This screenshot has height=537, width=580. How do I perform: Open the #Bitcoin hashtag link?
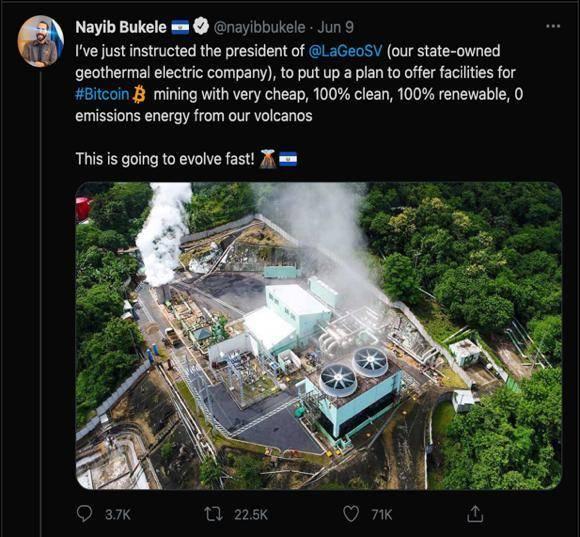pos(102,94)
